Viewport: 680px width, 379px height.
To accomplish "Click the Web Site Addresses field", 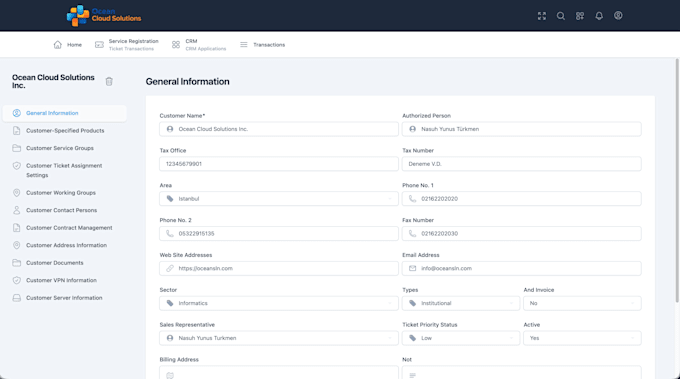I will [279, 268].
